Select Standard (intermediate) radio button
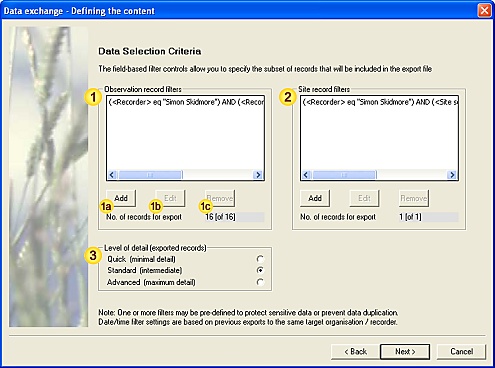The image size is (495, 368). point(260,270)
